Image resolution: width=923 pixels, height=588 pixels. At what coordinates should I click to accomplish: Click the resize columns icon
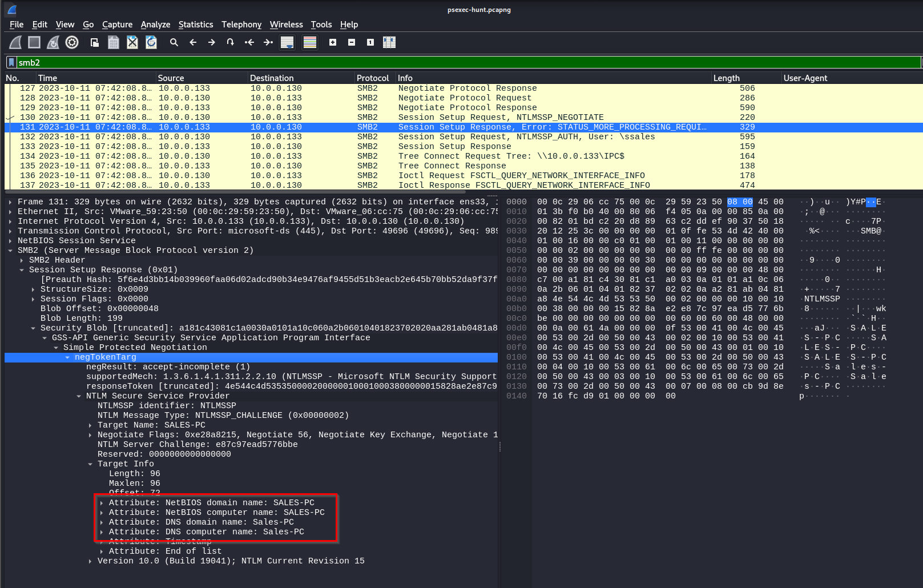coord(389,42)
